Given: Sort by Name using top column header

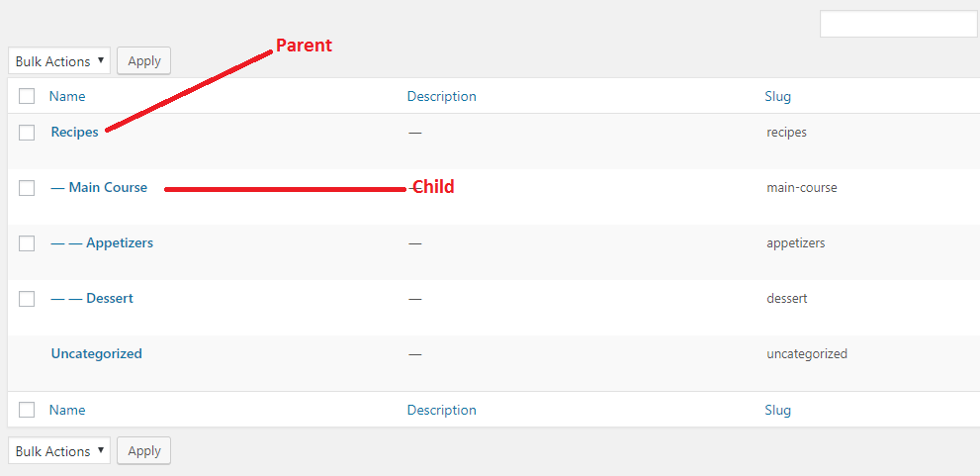Looking at the screenshot, I should point(67,96).
